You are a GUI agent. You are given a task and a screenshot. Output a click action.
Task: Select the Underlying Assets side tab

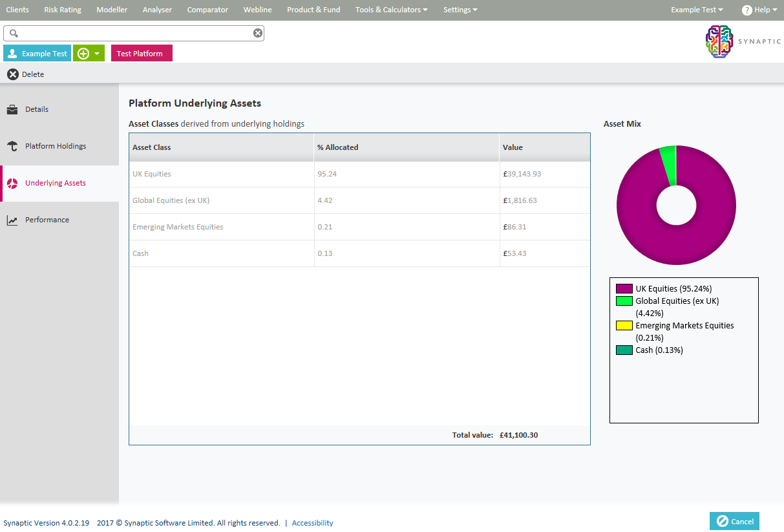coord(55,183)
